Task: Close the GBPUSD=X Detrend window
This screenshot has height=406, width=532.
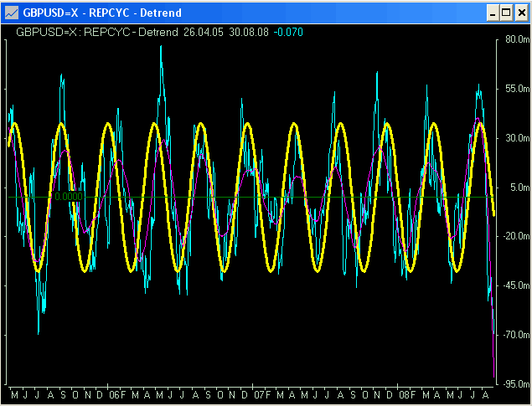Action: [x=522, y=13]
